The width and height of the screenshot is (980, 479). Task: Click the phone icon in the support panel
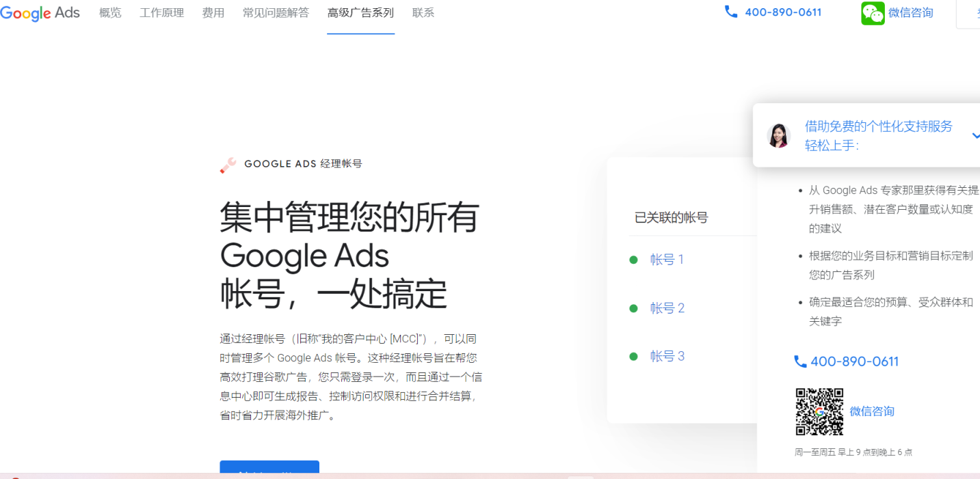[800, 361]
